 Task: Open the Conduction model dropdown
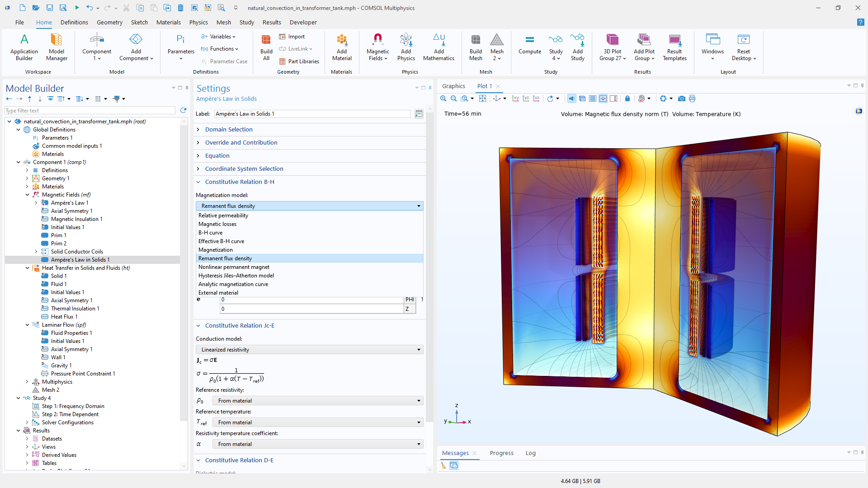309,350
